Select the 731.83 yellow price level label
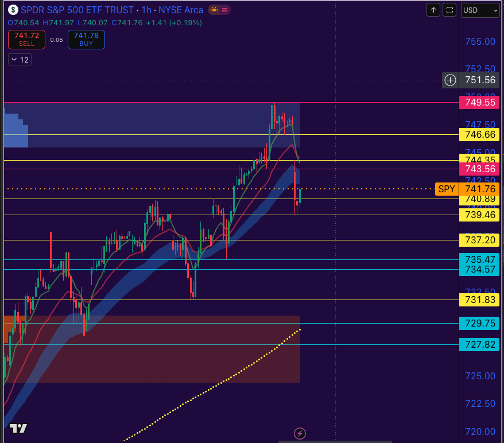Screen dimensions: 504x443 click(479, 300)
